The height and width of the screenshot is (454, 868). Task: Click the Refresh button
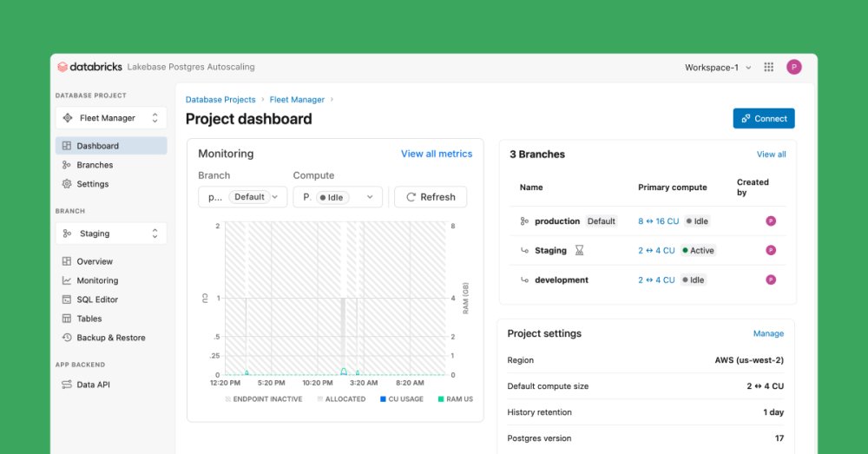tap(431, 197)
